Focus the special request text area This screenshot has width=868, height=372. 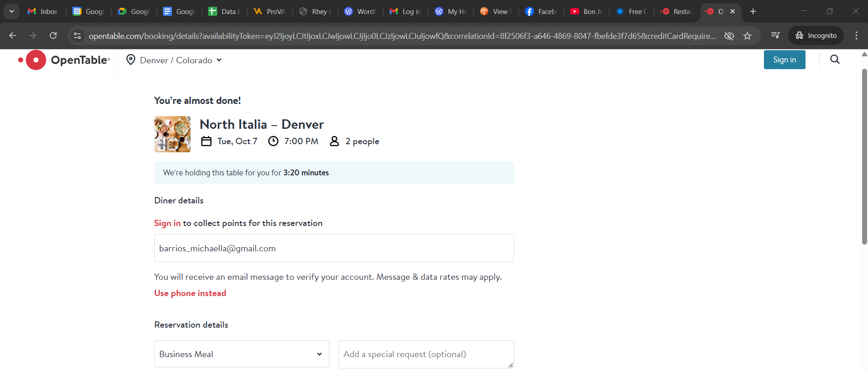(x=426, y=354)
